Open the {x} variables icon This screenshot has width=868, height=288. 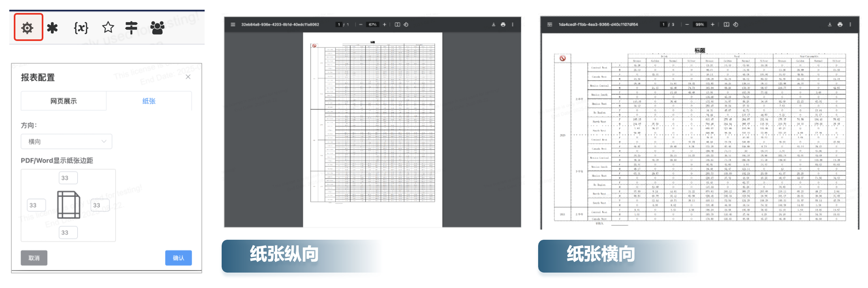[81, 28]
